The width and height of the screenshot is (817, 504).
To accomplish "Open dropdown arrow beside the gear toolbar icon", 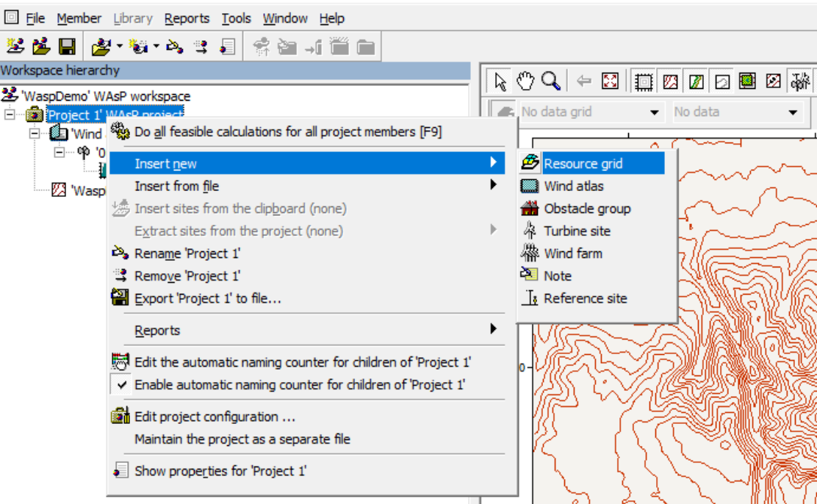I will pyautogui.click(x=156, y=46).
